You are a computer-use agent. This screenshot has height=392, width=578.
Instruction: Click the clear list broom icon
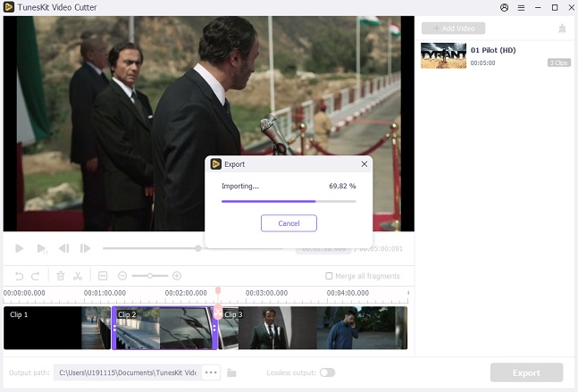pos(562,29)
